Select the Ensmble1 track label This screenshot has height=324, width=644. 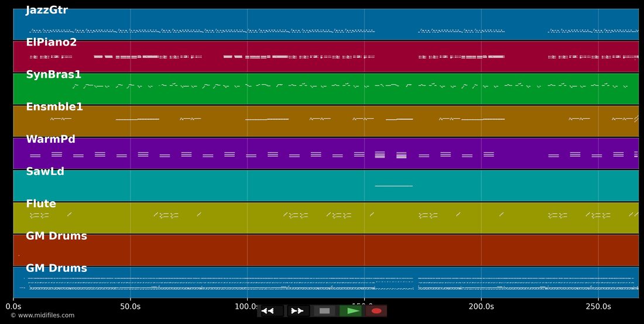pyautogui.click(x=54, y=107)
